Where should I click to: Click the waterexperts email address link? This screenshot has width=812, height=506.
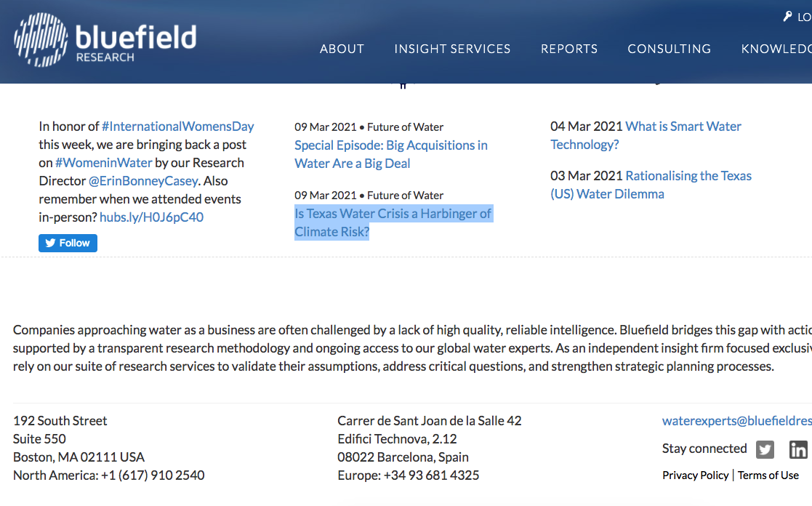[x=737, y=420]
